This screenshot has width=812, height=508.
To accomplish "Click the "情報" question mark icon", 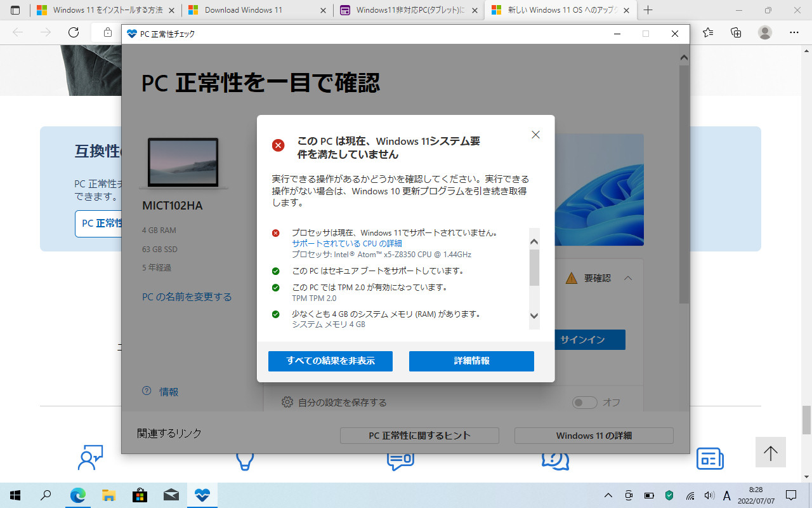I will coord(147,391).
